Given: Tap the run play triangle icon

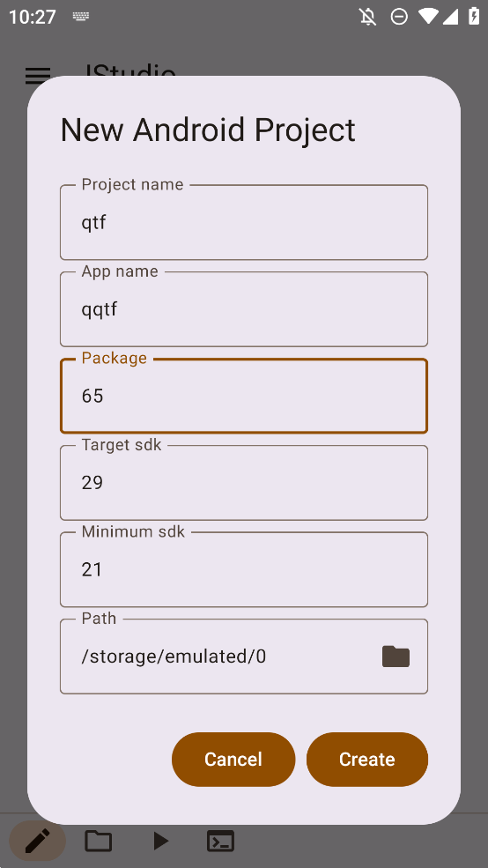Looking at the screenshot, I should pos(160,841).
